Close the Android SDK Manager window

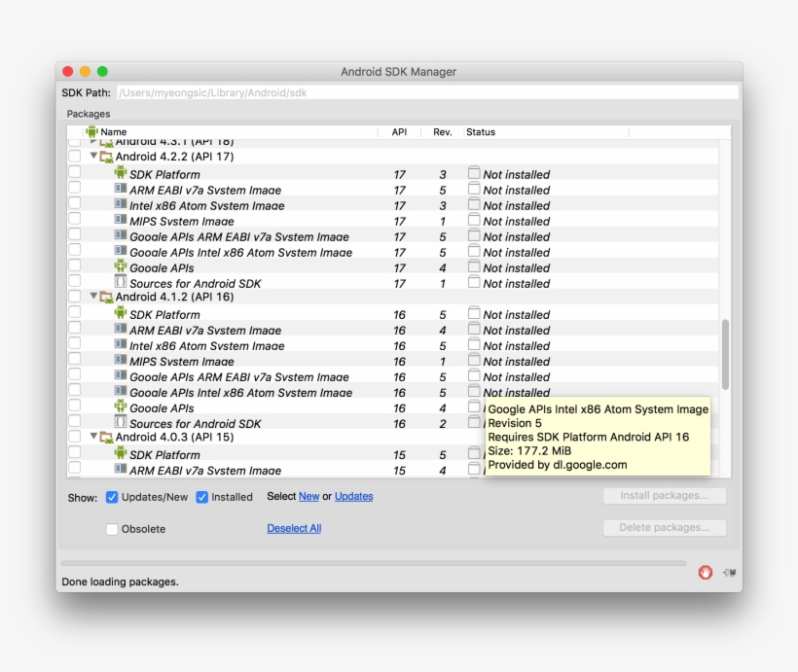[68, 71]
